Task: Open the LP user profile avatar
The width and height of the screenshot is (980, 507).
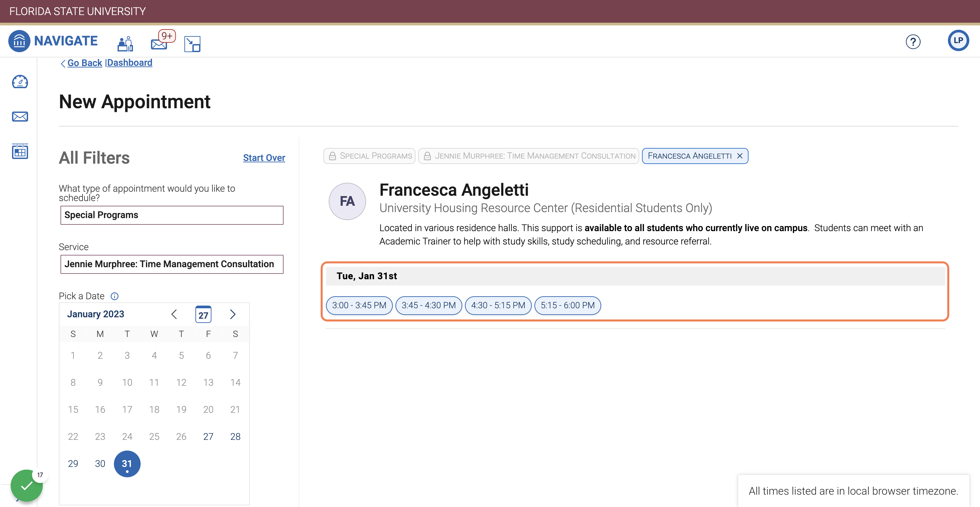Action: pos(958,40)
